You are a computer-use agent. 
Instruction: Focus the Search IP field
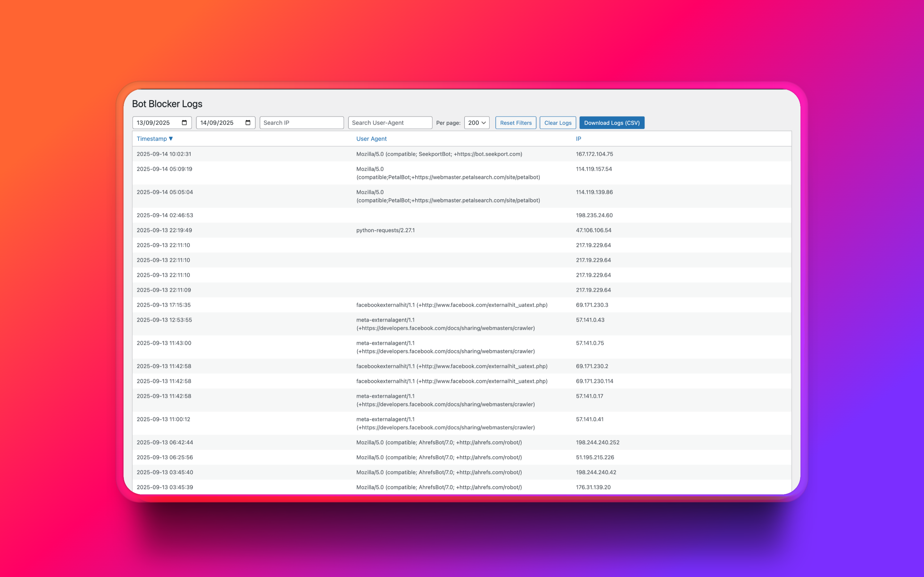coord(301,122)
